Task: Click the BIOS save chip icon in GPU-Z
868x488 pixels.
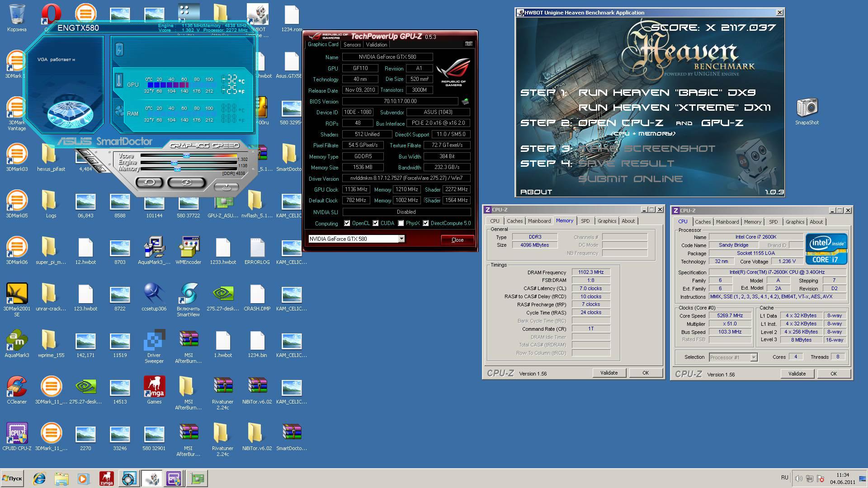Action: [x=465, y=101]
